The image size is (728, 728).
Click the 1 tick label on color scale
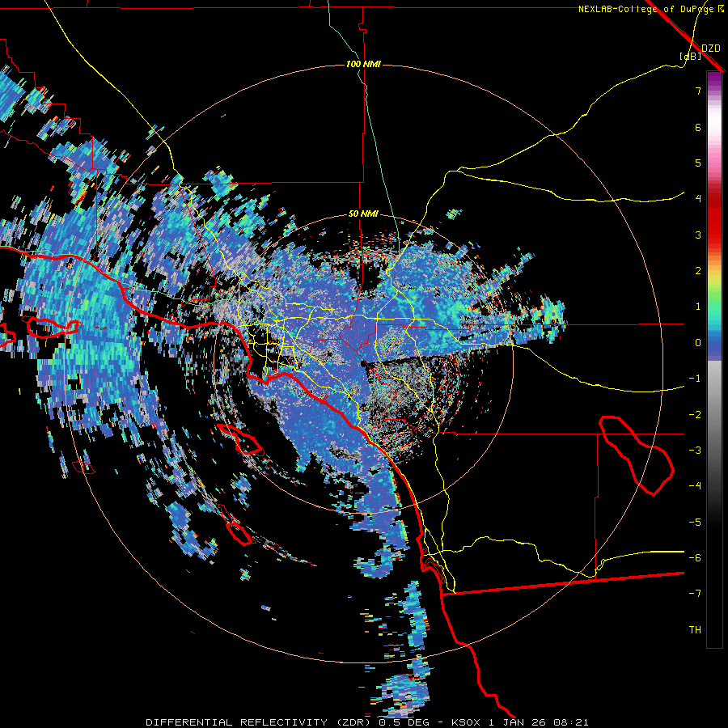point(698,307)
